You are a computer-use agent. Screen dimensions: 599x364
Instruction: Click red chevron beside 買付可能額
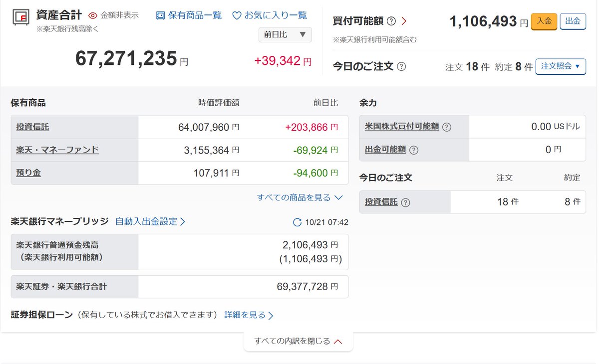pyautogui.click(x=404, y=21)
